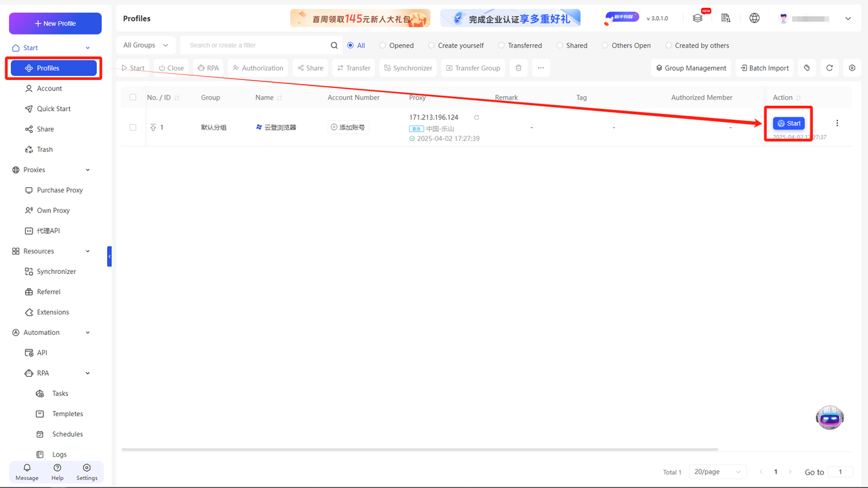Click the New Profile button
Screen dimensions: 868x488
[x=55, y=23]
